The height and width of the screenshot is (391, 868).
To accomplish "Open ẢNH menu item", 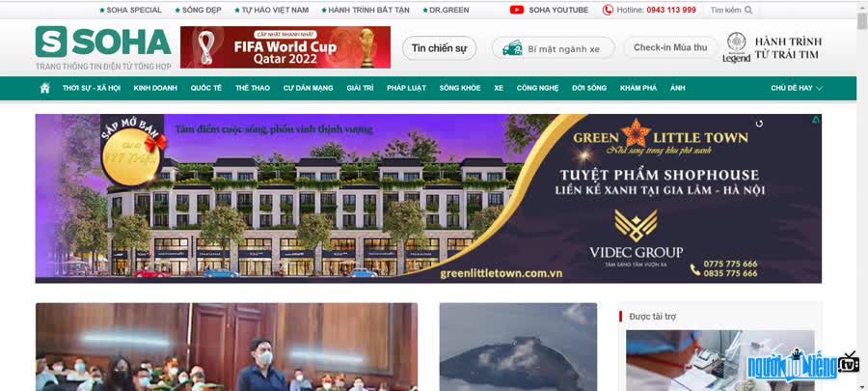I will 678,88.
